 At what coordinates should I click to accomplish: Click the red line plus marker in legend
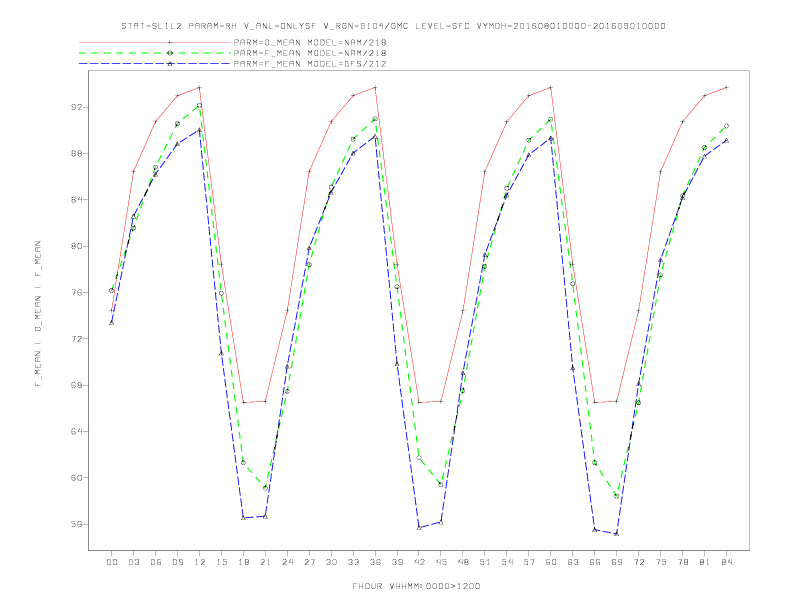coord(170,42)
